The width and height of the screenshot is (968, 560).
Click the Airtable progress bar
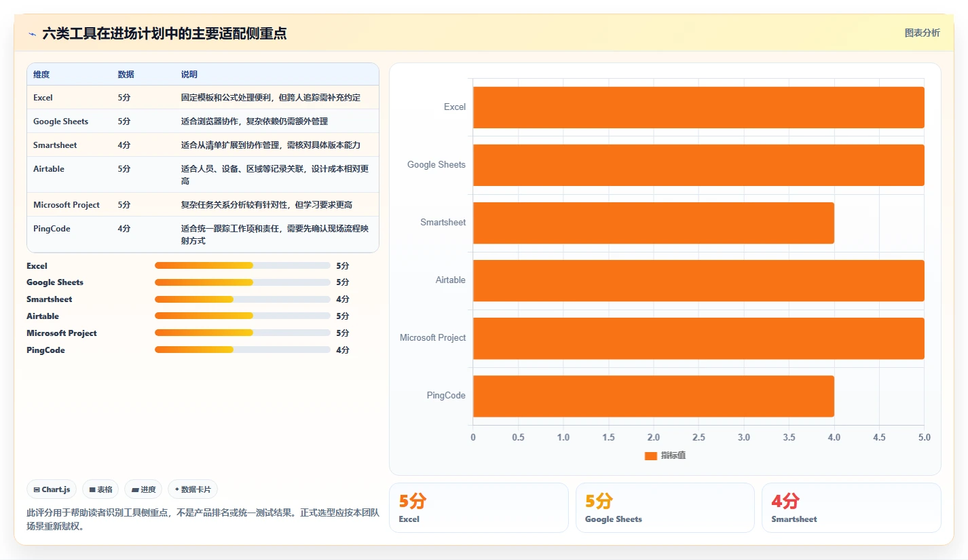pos(242,316)
